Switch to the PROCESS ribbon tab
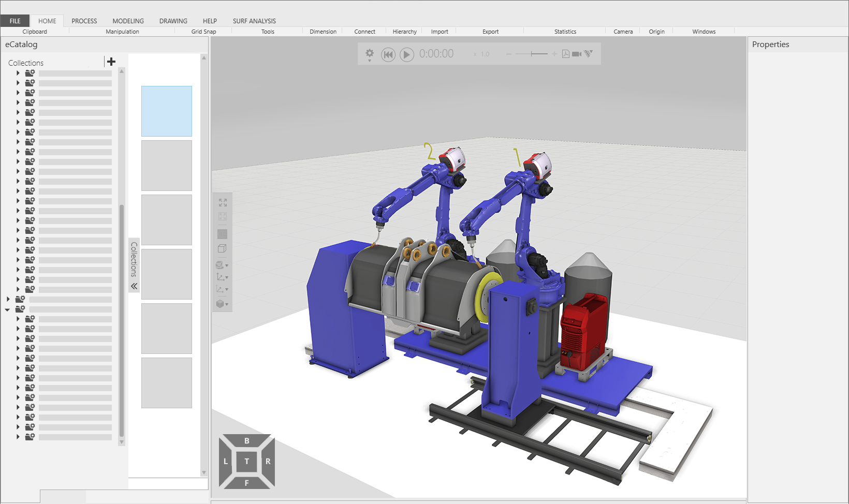This screenshot has height=504, width=849. (84, 21)
